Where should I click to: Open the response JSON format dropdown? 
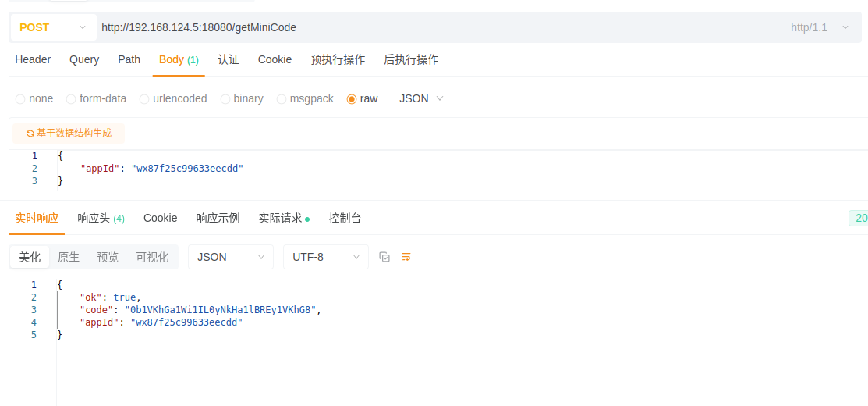(231, 257)
